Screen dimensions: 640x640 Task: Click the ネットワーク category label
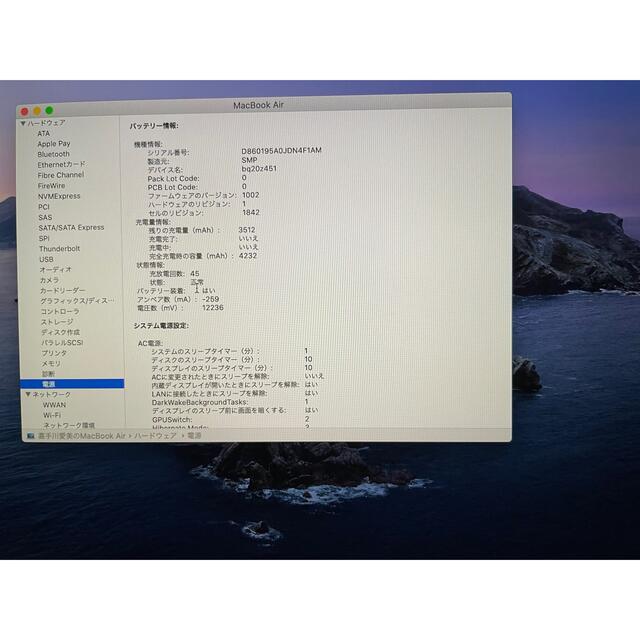pos(51,394)
